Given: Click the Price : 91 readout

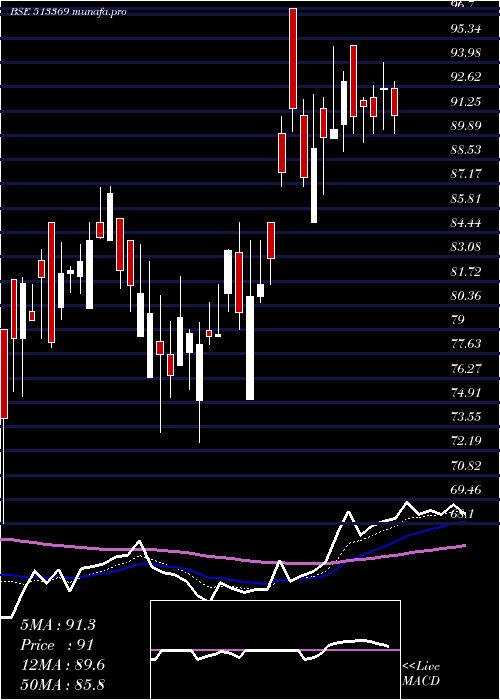Looking at the screenshot, I should click(57, 645).
